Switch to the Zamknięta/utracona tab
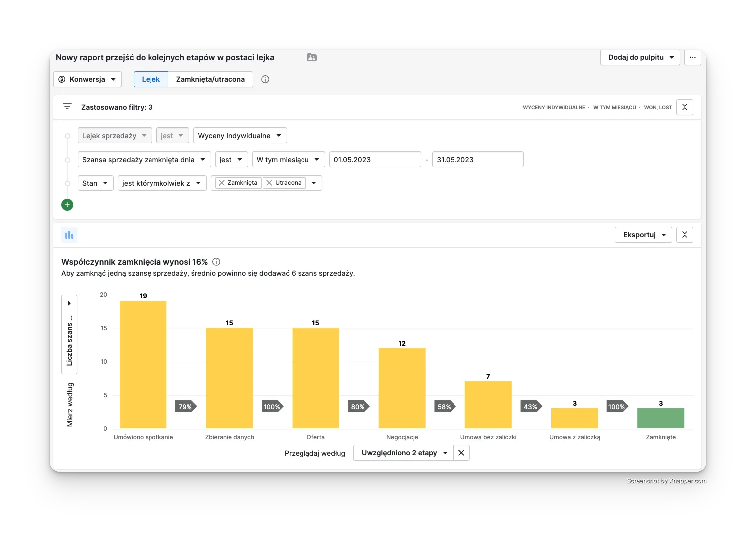The width and height of the screenshot is (756, 534). click(x=210, y=79)
